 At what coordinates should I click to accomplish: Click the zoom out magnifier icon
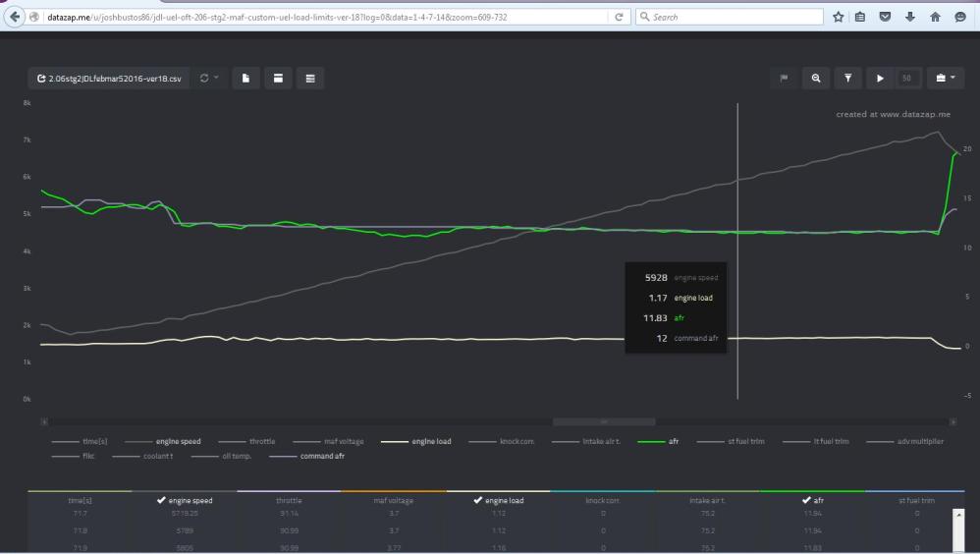816,79
